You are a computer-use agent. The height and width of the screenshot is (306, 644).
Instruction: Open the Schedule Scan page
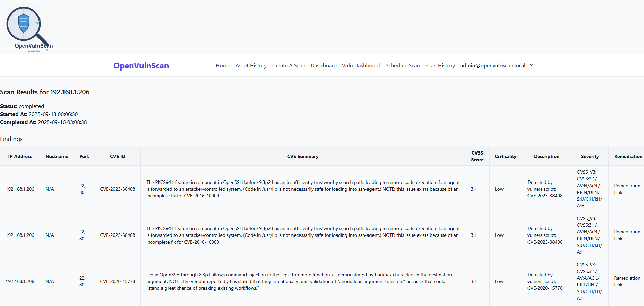click(403, 66)
